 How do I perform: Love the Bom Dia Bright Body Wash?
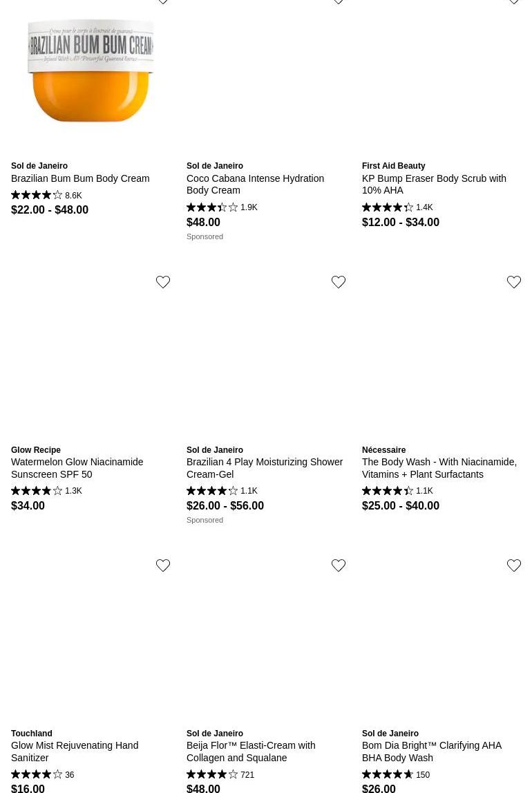click(x=514, y=566)
